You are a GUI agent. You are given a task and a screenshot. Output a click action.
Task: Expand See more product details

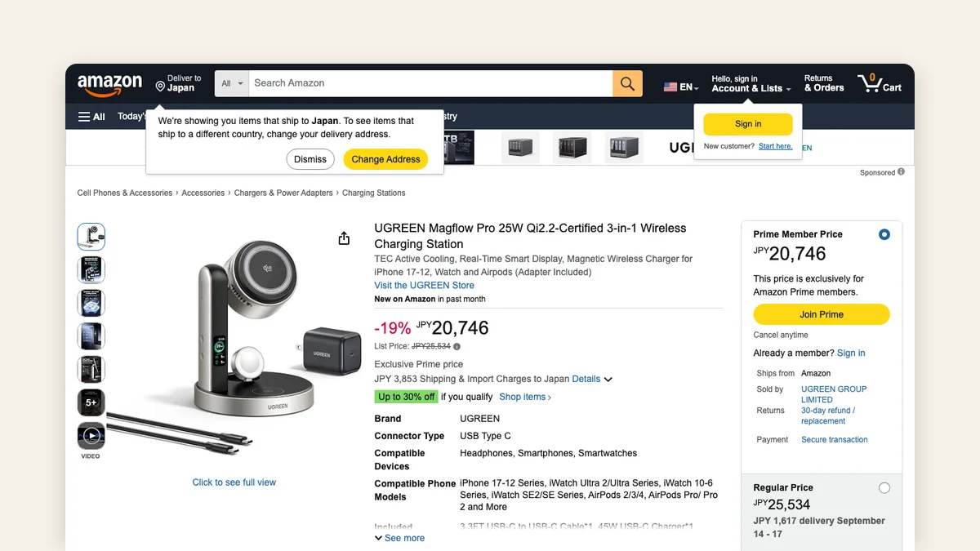399,538
